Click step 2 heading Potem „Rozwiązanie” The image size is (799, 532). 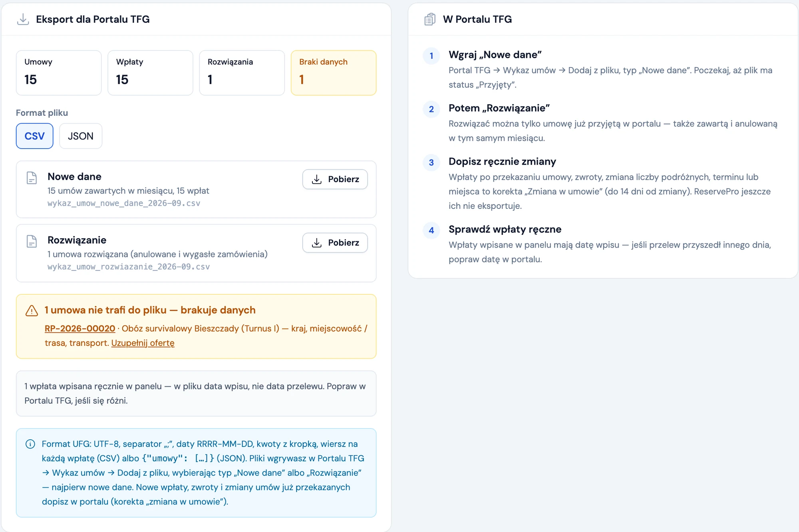pyautogui.click(x=499, y=108)
